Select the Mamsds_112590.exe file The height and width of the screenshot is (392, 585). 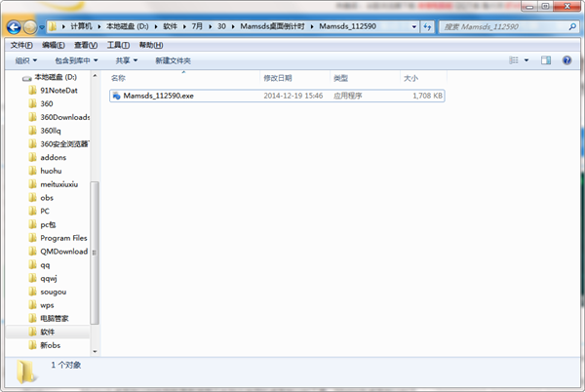(x=158, y=96)
